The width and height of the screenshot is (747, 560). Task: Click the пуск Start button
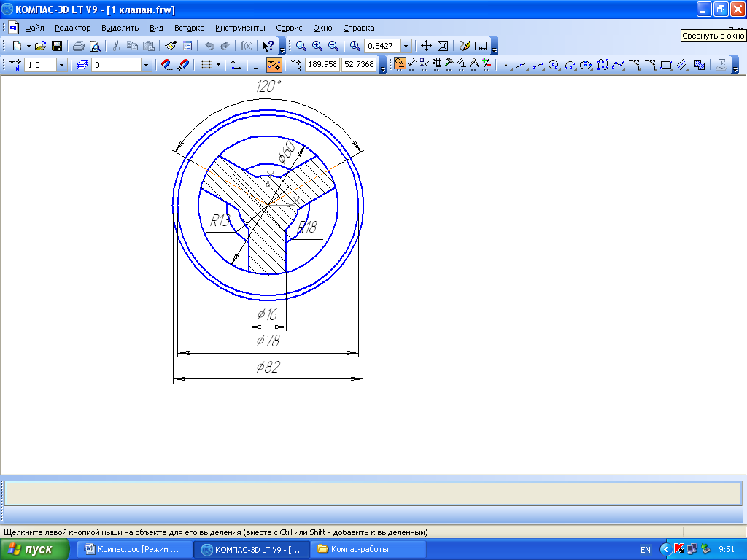[35, 550]
